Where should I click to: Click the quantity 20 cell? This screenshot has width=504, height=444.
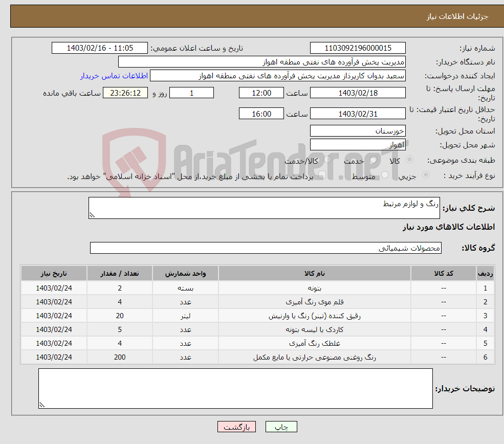coord(120,316)
